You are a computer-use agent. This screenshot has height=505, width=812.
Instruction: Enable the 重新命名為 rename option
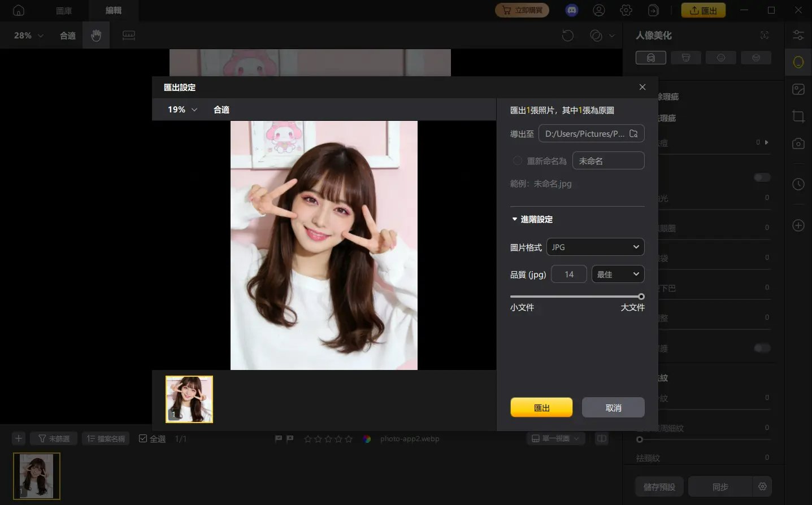(517, 160)
